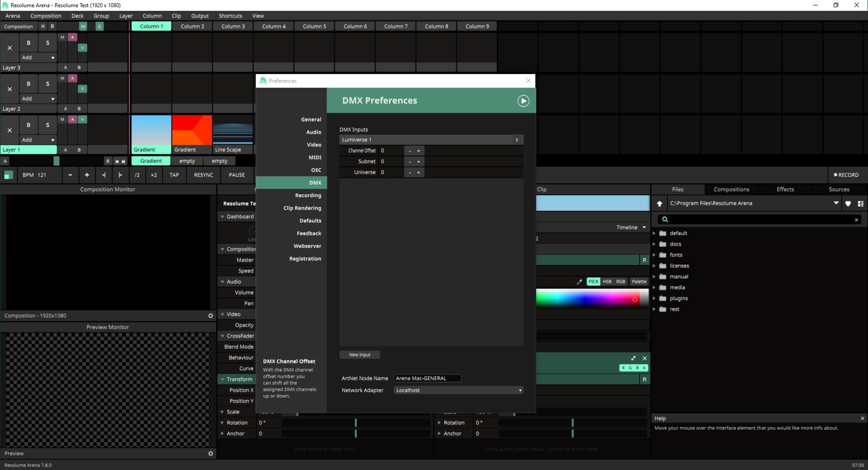Click the Composition Monitor settings gear

210,316
